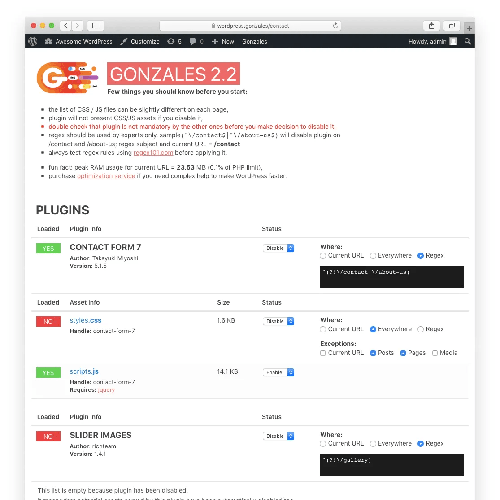Click the comments bubble icon in admin bar

click(193, 41)
